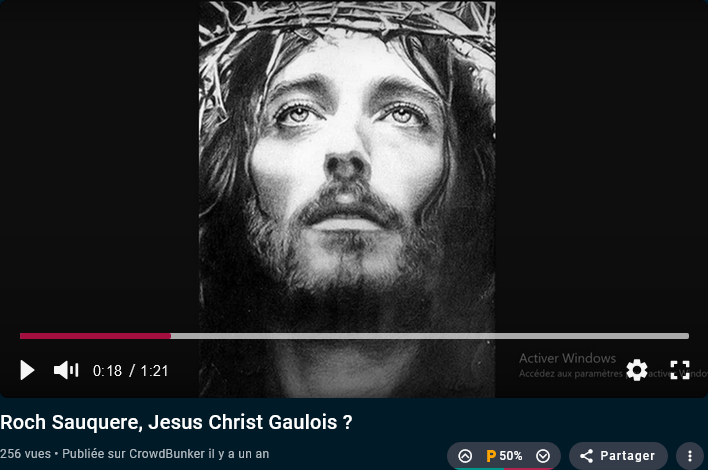Play the video

(27, 370)
